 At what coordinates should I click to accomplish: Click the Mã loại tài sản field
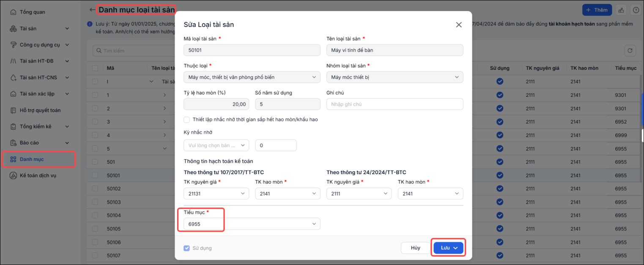coord(252,50)
